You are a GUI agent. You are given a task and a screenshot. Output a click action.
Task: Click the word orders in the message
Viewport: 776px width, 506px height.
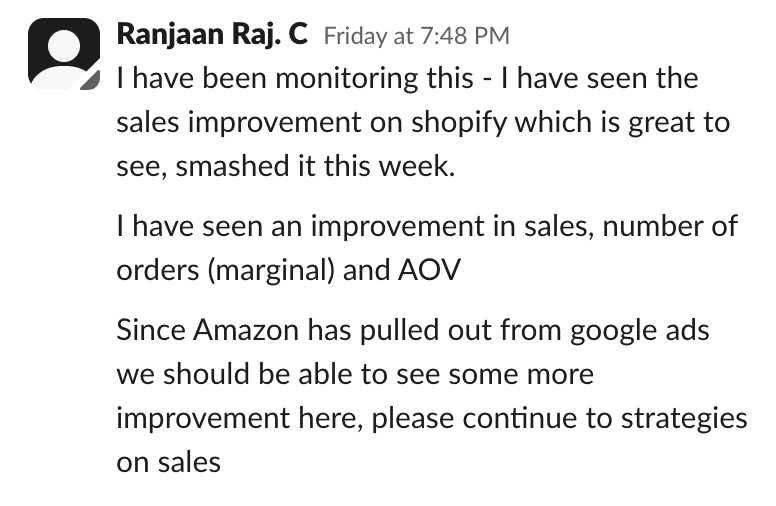coord(158,270)
